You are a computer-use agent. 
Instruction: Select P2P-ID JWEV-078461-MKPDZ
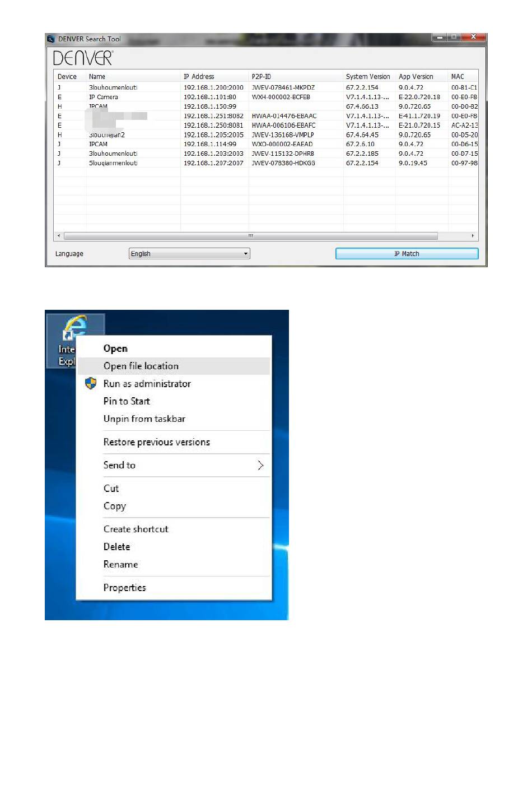click(x=283, y=87)
